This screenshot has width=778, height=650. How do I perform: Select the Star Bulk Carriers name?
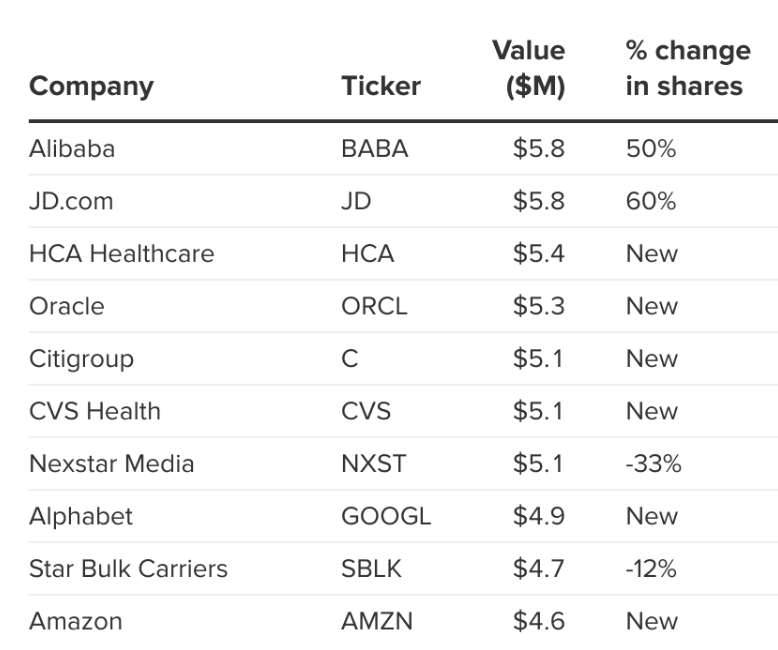pyautogui.click(x=129, y=570)
